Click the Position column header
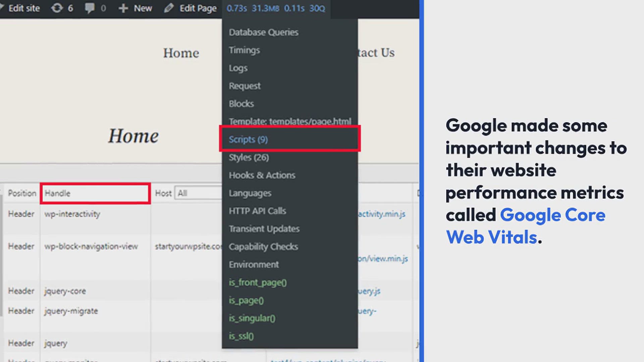Screen dimensions: 644x362 point(22,193)
